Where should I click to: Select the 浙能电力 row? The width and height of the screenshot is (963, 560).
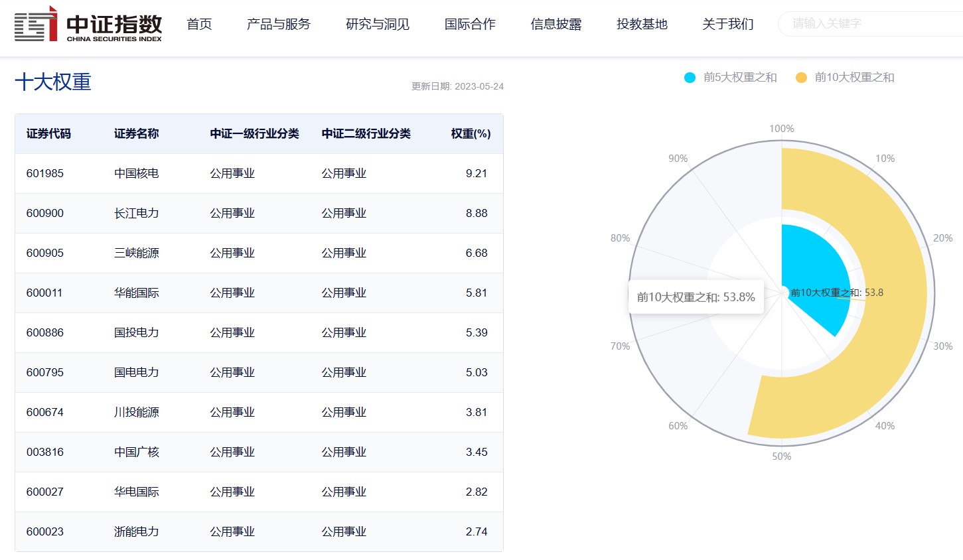pyautogui.click(x=259, y=531)
